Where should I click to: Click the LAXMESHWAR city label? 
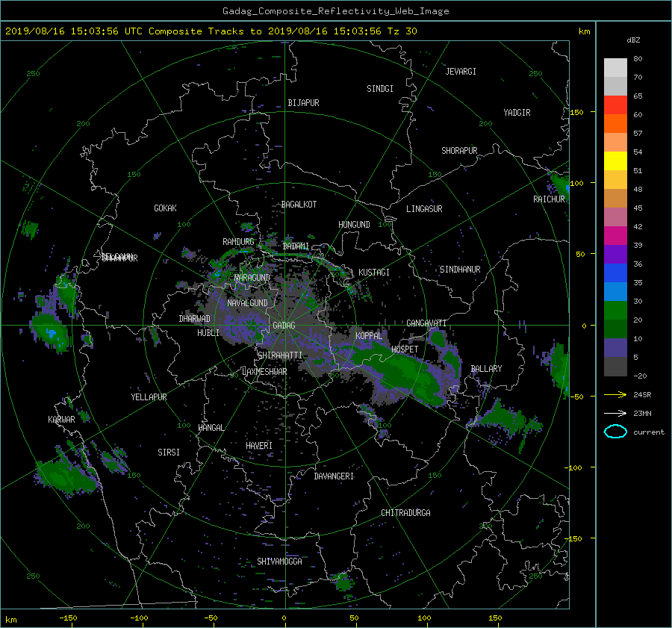point(264,372)
